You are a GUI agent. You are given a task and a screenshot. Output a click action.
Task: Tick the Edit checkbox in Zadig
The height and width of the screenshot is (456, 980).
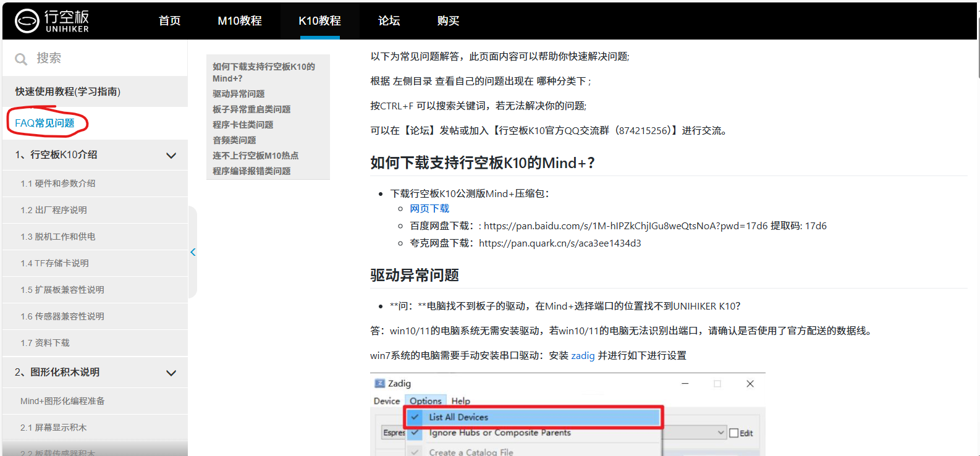pos(734,433)
